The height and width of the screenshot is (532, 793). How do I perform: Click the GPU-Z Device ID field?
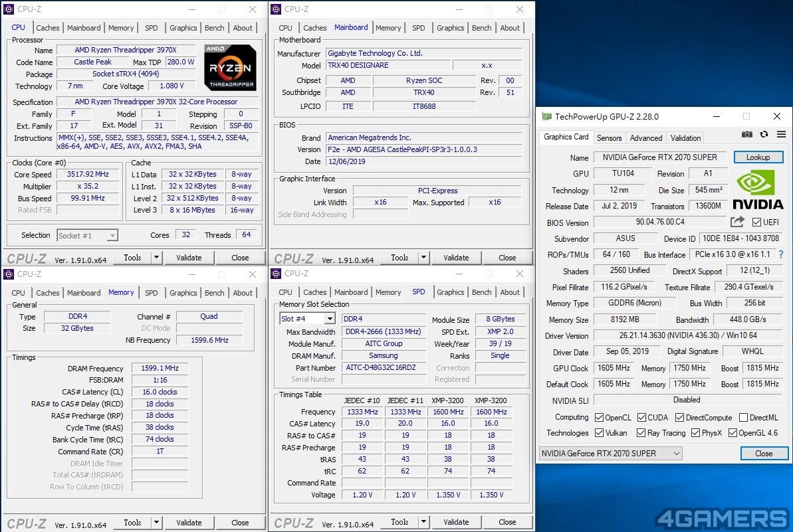tap(740, 238)
